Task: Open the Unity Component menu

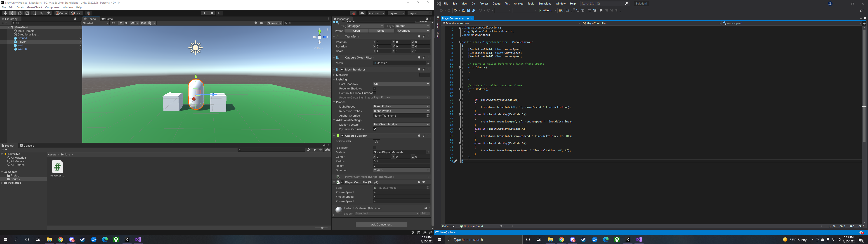Action: (x=53, y=7)
